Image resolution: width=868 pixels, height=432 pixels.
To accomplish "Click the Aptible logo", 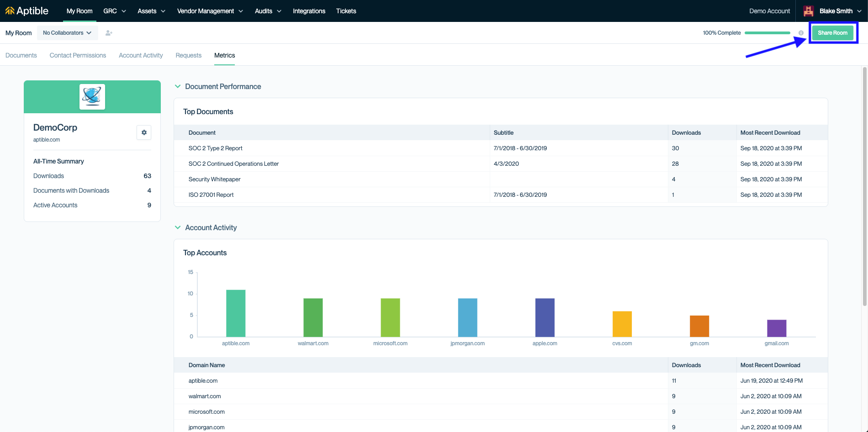I will point(26,11).
